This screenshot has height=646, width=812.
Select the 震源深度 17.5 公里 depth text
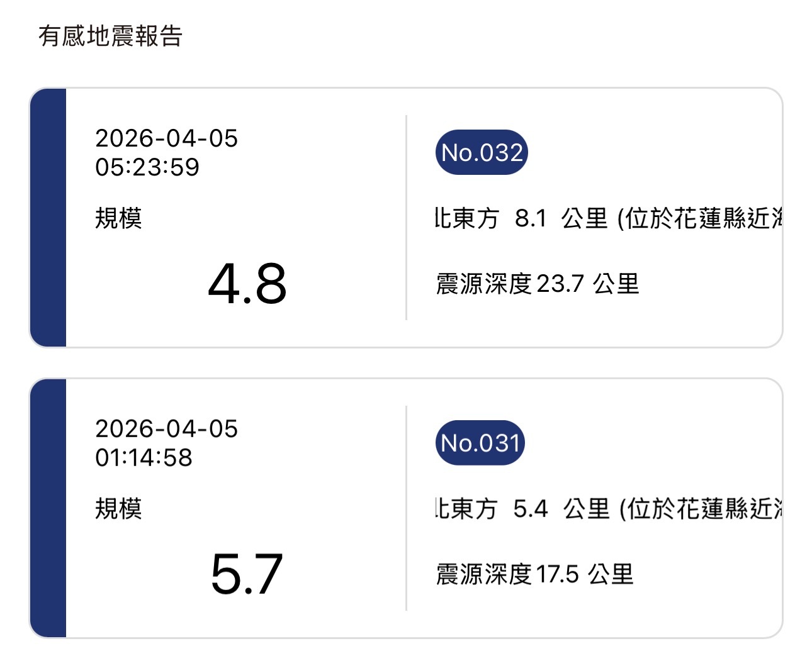click(x=535, y=574)
